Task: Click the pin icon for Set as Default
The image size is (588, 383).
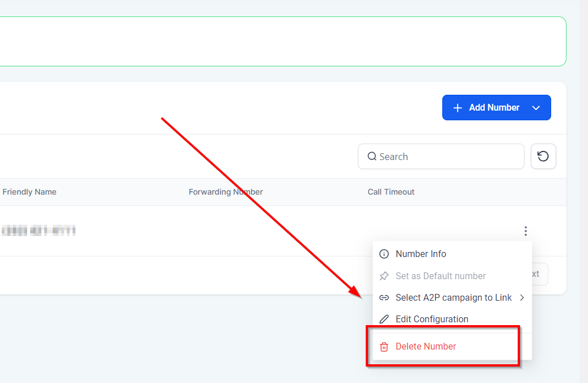Action: coord(384,276)
